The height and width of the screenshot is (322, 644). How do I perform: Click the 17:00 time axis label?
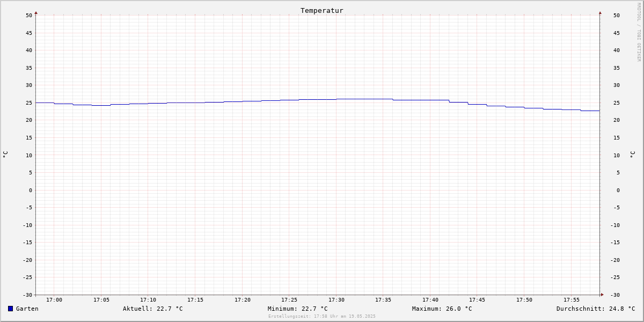click(54, 299)
